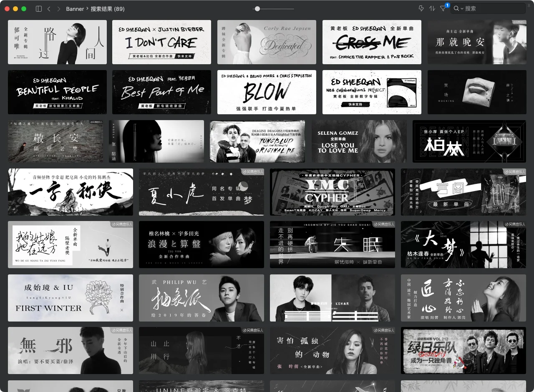Click the search input field
This screenshot has width=534, height=392.
coord(492,9)
